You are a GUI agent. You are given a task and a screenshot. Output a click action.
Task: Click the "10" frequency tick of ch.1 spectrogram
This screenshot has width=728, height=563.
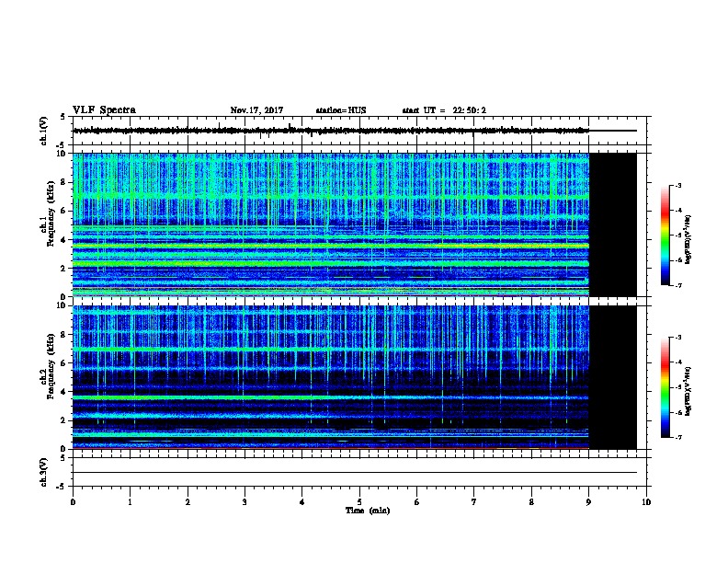[61, 154]
